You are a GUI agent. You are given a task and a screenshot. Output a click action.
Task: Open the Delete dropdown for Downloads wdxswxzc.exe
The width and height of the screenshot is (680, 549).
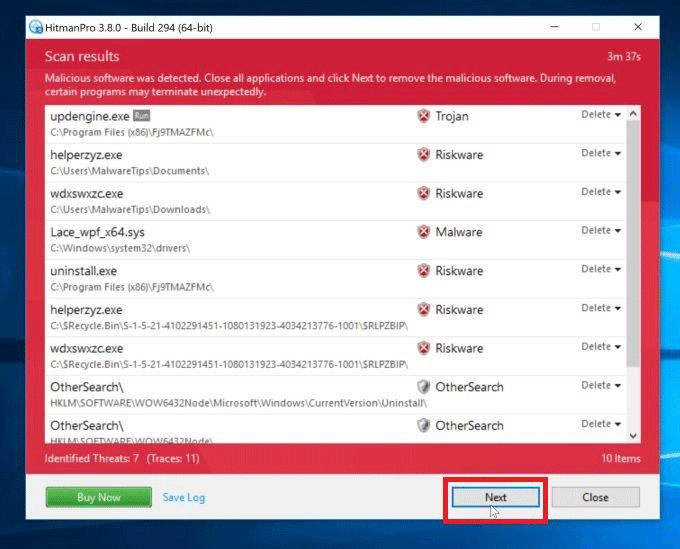pyautogui.click(x=601, y=192)
